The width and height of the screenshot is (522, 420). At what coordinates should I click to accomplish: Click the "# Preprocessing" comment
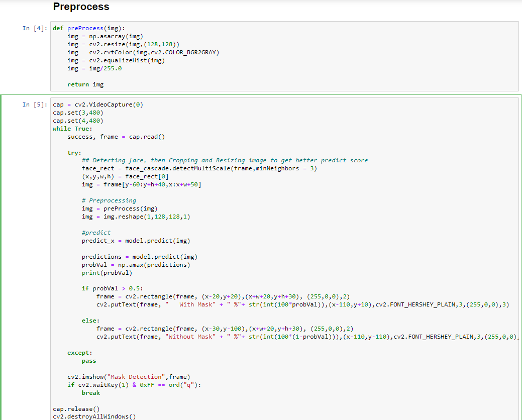109,200
